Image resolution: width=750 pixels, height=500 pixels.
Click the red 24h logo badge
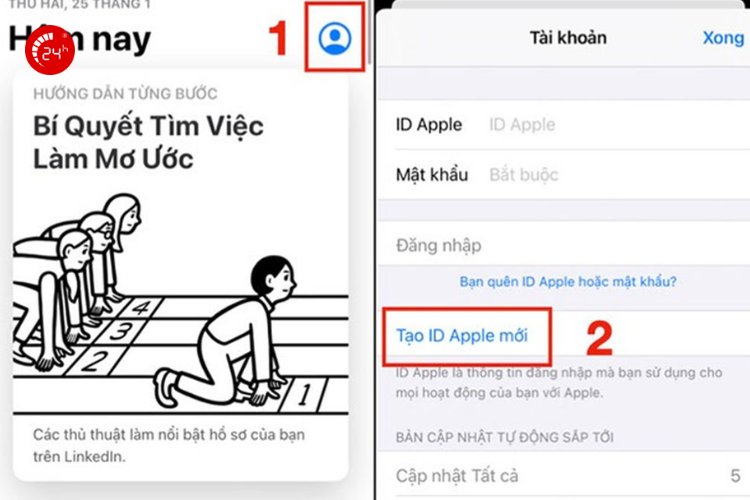click(50, 50)
